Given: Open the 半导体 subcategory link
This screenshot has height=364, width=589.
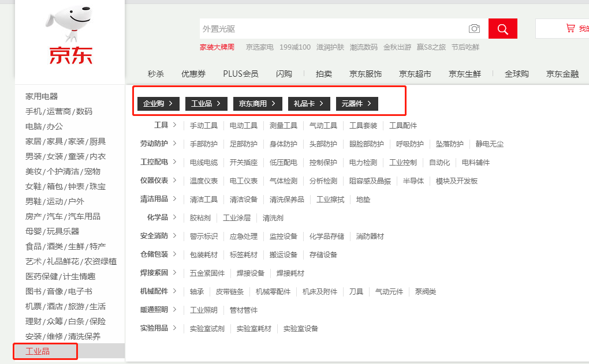Looking at the screenshot, I should 413,181.
